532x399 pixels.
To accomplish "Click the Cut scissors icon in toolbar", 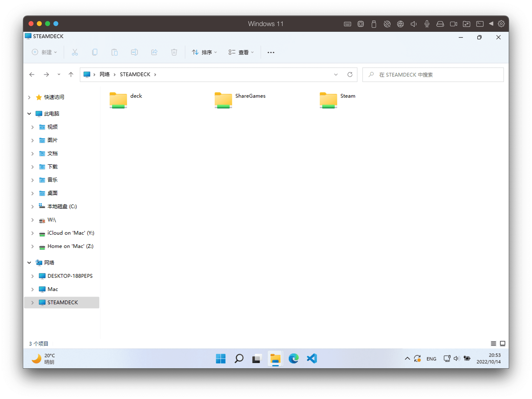I will (x=75, y=52).
